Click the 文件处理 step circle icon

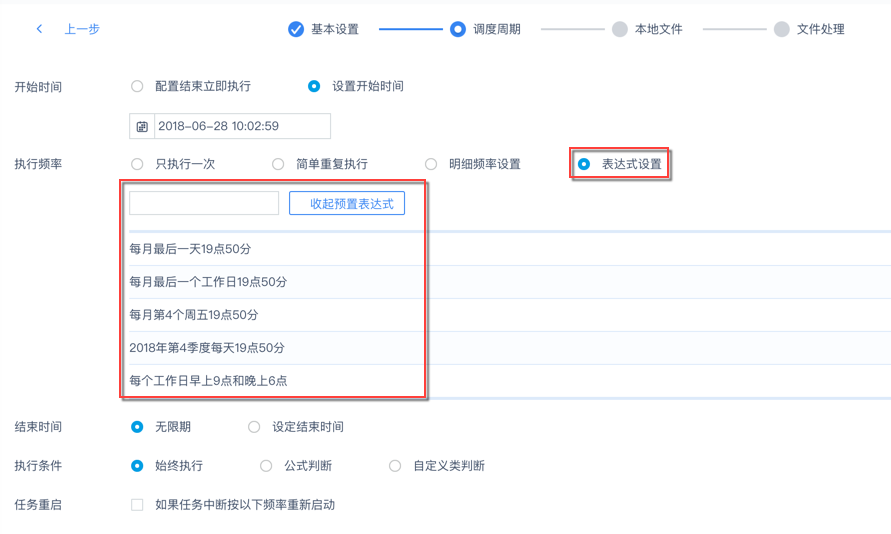[782, 29]
